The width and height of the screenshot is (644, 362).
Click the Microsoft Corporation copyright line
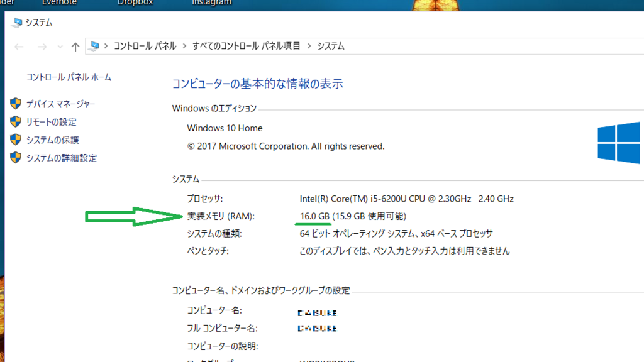(286, 146)
